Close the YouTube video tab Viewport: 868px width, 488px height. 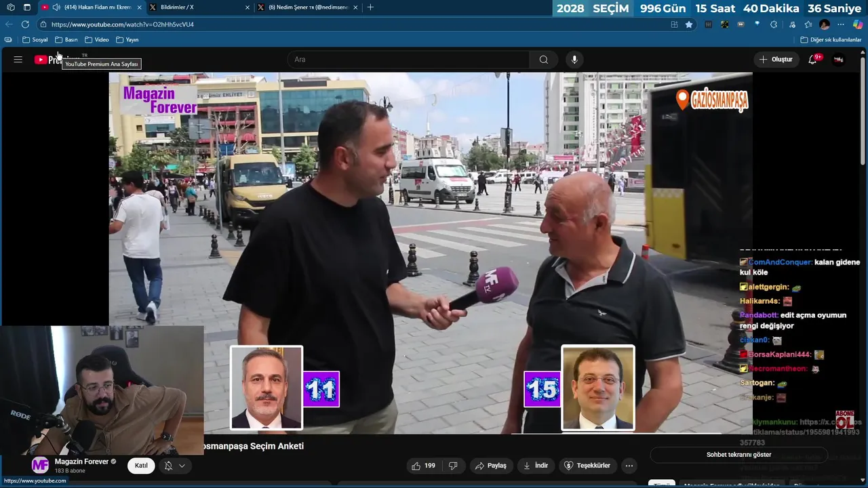tap(139, 7)
